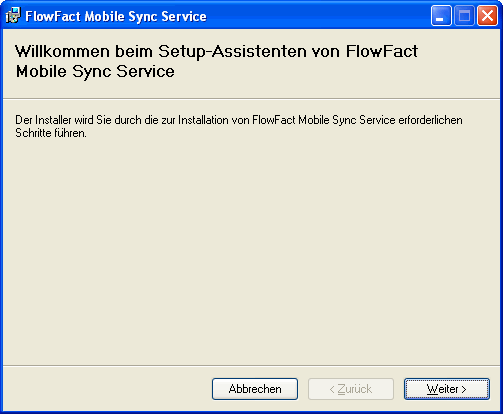The width and height of the screenshot is (503, 414).
Task: Click the Willkommen beim Setup-Assistenten heading
Action: pyautogui.click(x=216, y=61)
